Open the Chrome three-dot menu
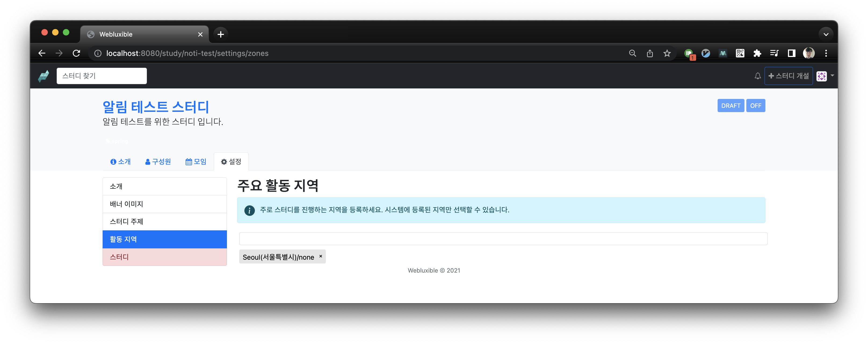The width and height of the screenshot is (868, 343). coord(826,53)
